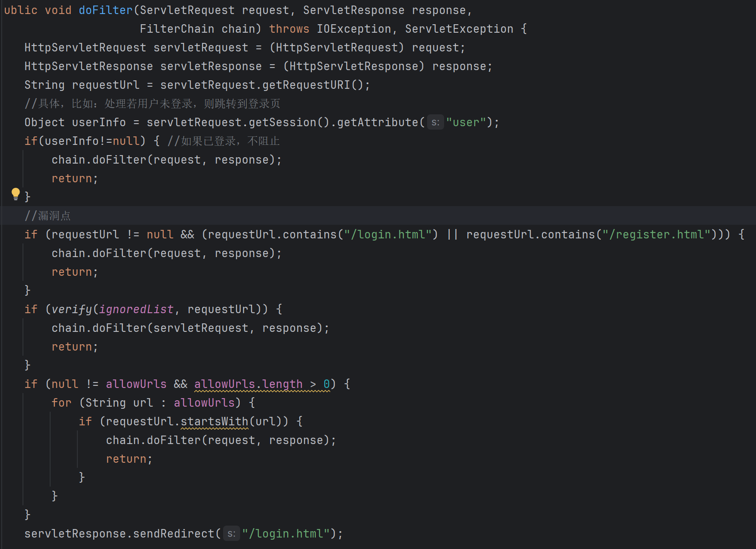Click the 'throws' keyword

pyautogui.click(x=289, y=29)
